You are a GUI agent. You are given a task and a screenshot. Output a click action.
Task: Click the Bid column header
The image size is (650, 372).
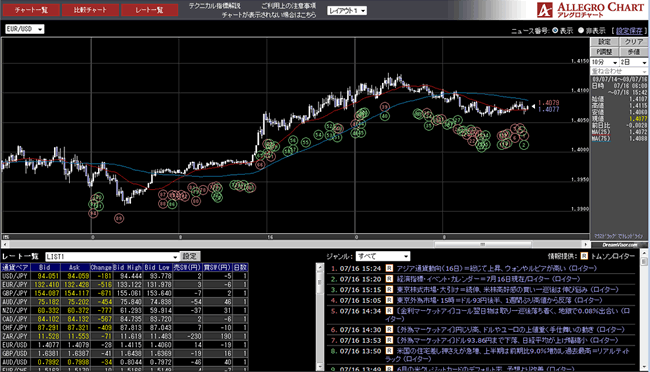pyautogui.click(x=45, y=267)
